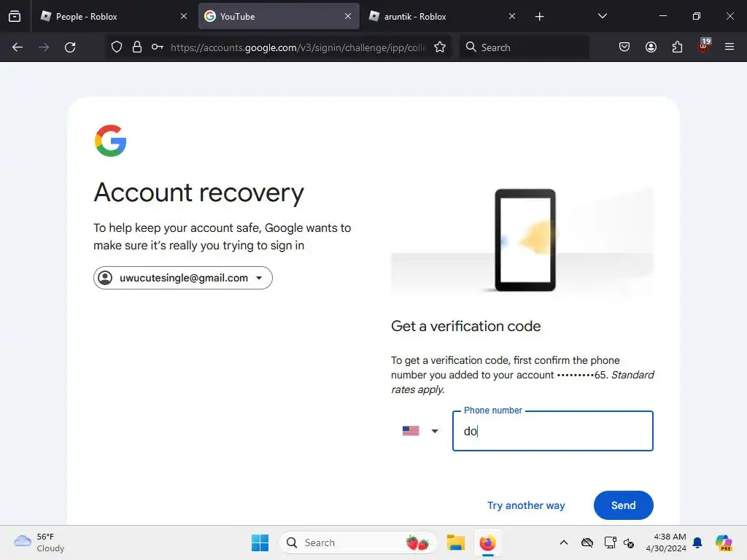747x560 pixels.
Task: Reload the current page
Action: tap(70, 47)
